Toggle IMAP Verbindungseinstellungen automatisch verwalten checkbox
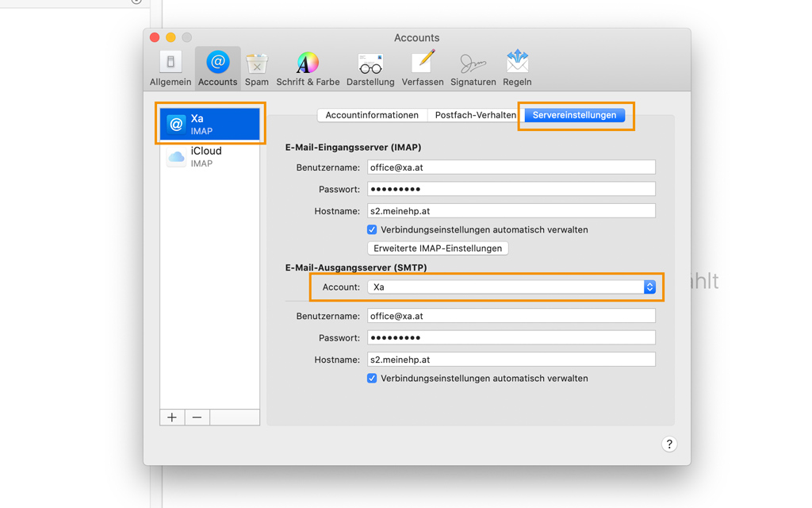This screenshot has height=508, width=812. pos(372,229)
